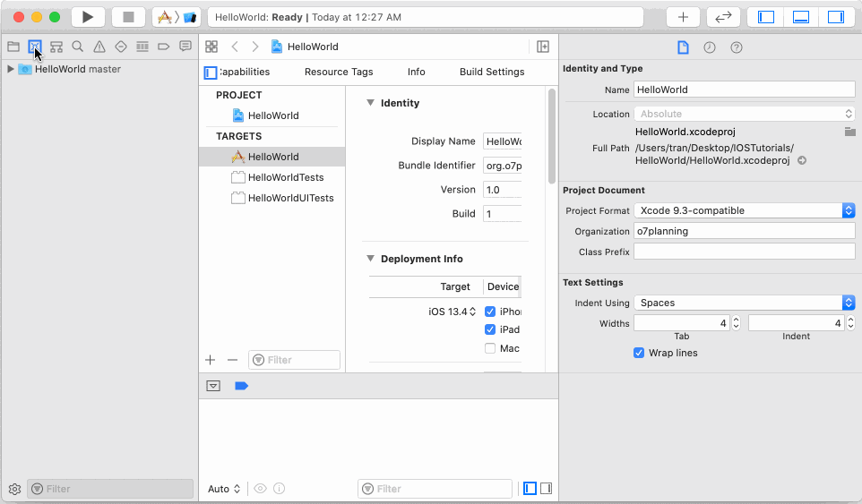Select the HelloWorld master repository item

pyautogui.click(x=78, y=69)
